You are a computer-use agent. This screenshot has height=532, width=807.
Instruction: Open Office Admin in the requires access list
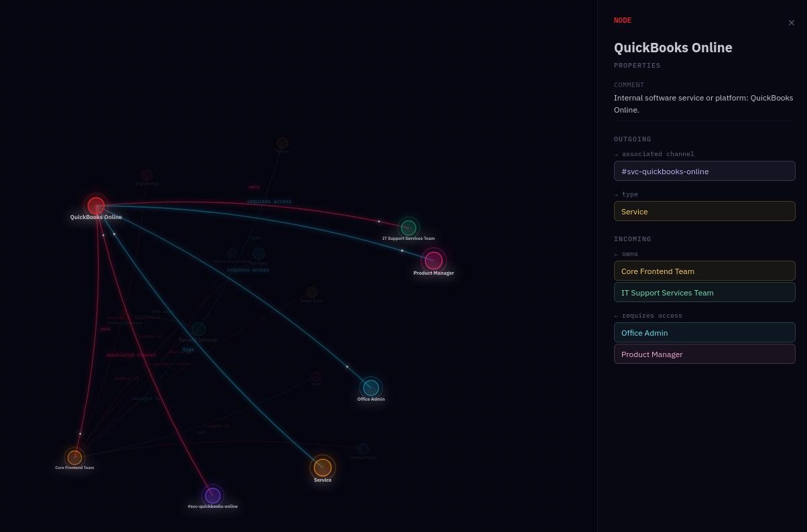click(704, 332)
